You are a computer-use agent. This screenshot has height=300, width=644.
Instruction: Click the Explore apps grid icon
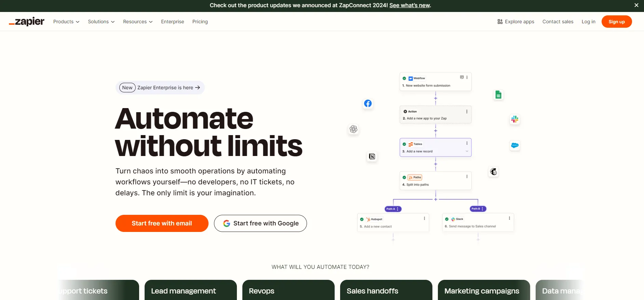coord(500,22)
